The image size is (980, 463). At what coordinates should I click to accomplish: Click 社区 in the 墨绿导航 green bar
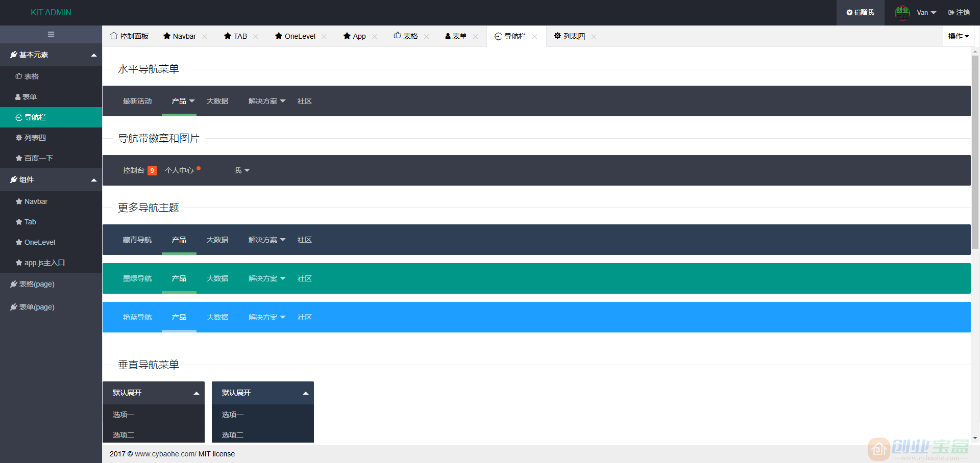pos(304,278)
